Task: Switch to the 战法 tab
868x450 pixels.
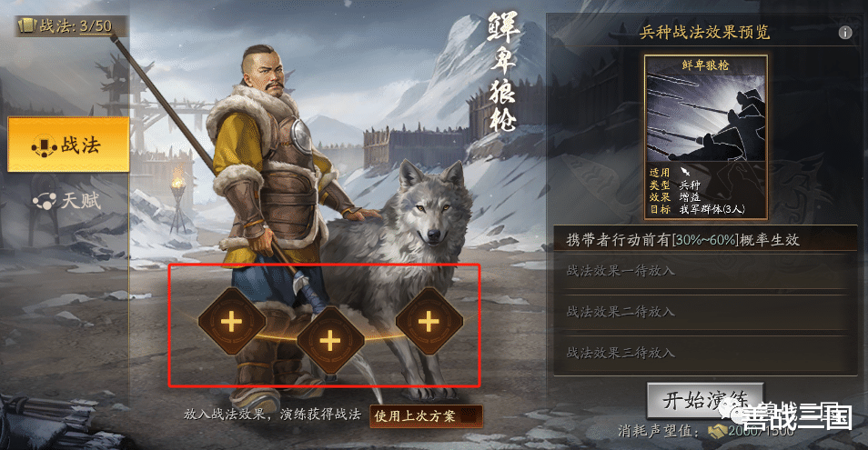Action: coord(68,145)
